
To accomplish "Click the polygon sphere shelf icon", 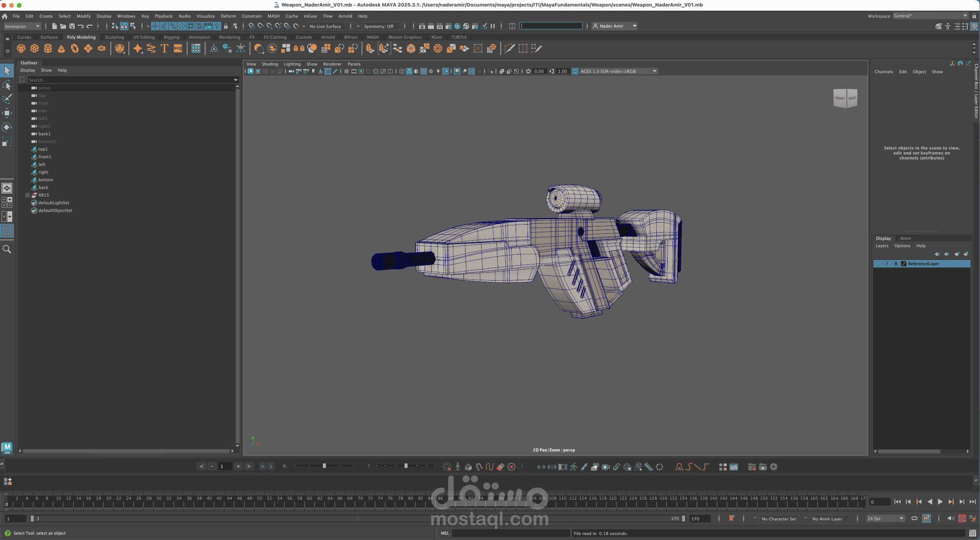I will [21, 48].
